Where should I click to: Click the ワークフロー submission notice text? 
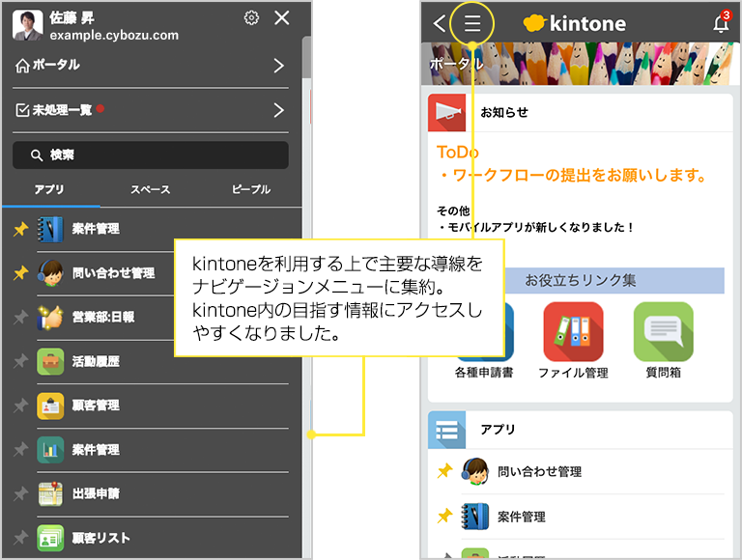coord(573,176)
